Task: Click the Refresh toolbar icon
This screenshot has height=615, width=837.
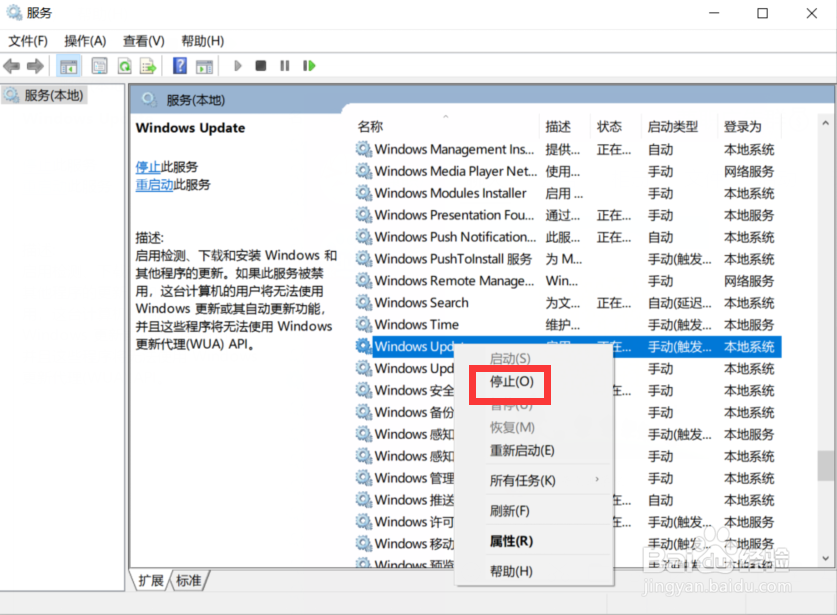Action: [124, 66]
